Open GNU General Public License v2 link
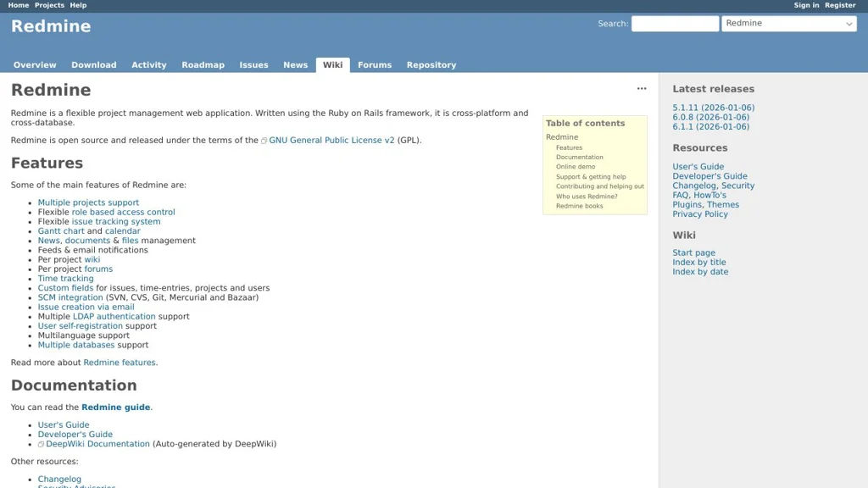 click(331, 141)
